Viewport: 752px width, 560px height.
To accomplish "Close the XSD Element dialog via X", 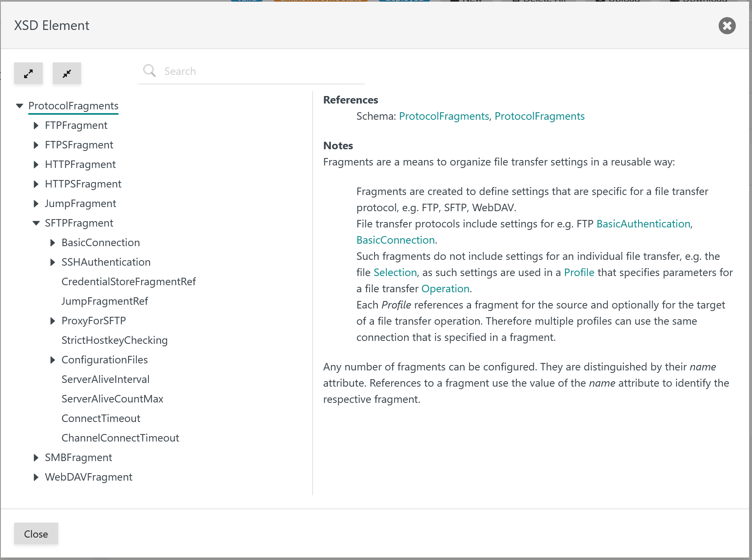I will (727, 26).
